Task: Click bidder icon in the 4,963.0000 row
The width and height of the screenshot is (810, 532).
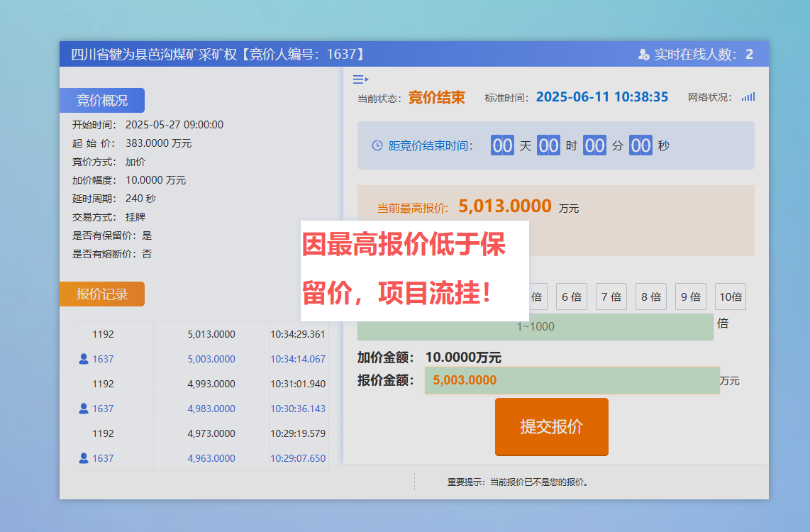Action: pos(84,458)
